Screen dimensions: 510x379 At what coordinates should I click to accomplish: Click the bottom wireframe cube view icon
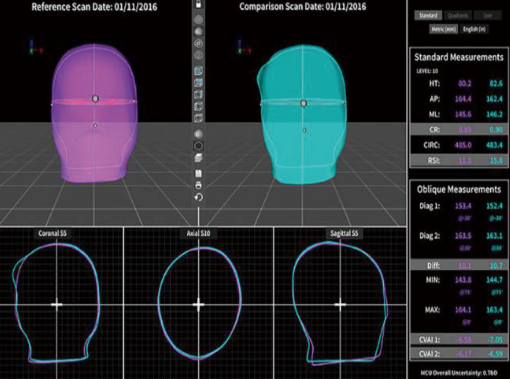(x=198, y=118)
